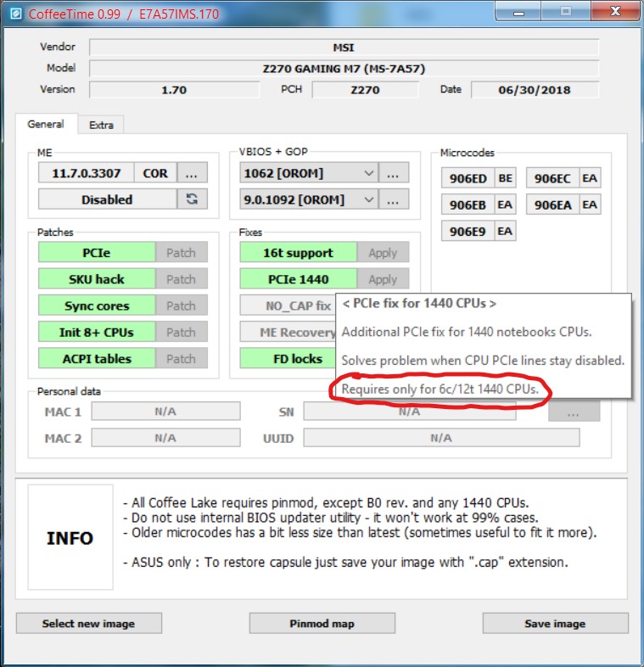Click the Save image button

pyautogui.click(x=555, y=623)
